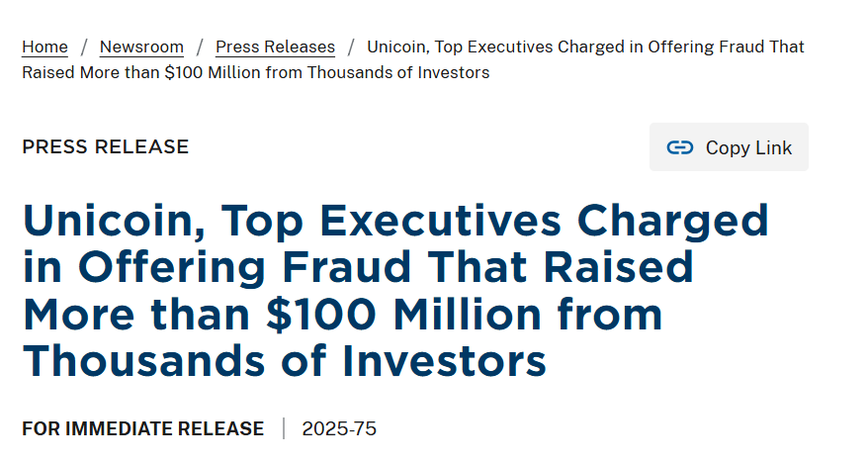Go to the Press Releases breadcrumb
Screen dimensions: 868x463
coord(275,46)
